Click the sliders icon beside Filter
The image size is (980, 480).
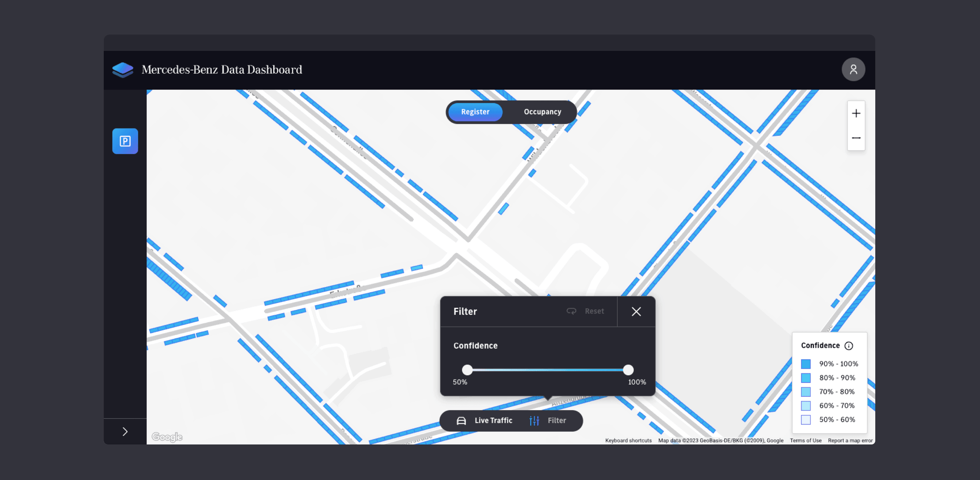(535, 421)
